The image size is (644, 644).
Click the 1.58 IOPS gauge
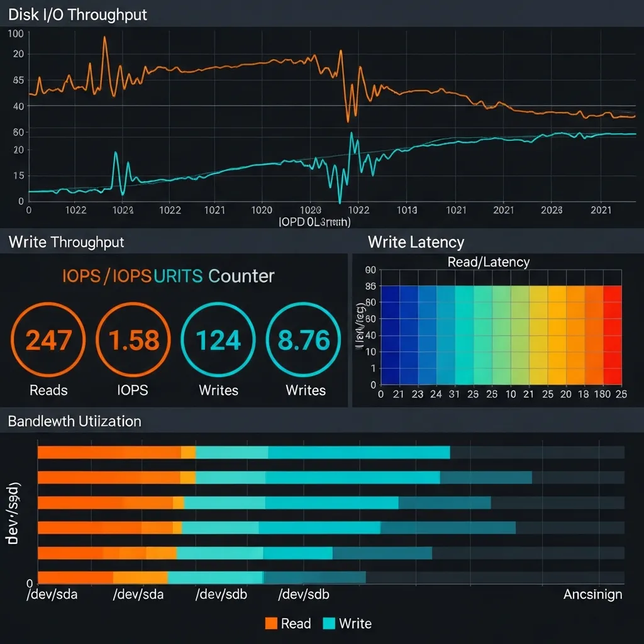coord(133,340)
